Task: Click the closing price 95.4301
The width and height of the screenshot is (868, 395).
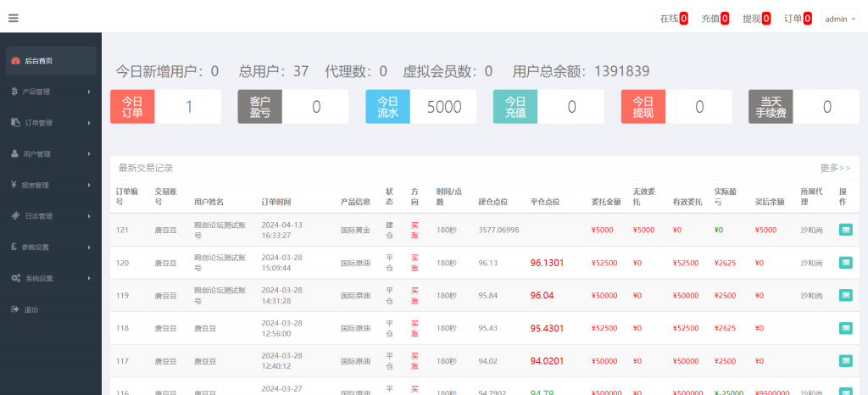Action: (547, 328)
